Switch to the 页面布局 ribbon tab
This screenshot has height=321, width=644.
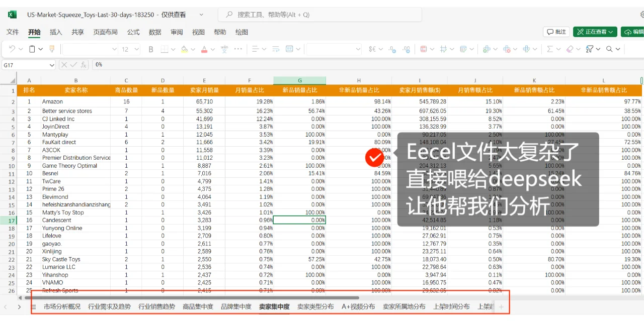click(105, 32)
